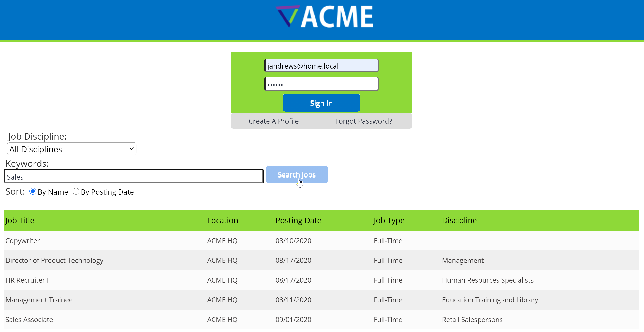Open the Director of Product Technology listing
This screenshot has height=332, width=644.
[x=54, y=260]
